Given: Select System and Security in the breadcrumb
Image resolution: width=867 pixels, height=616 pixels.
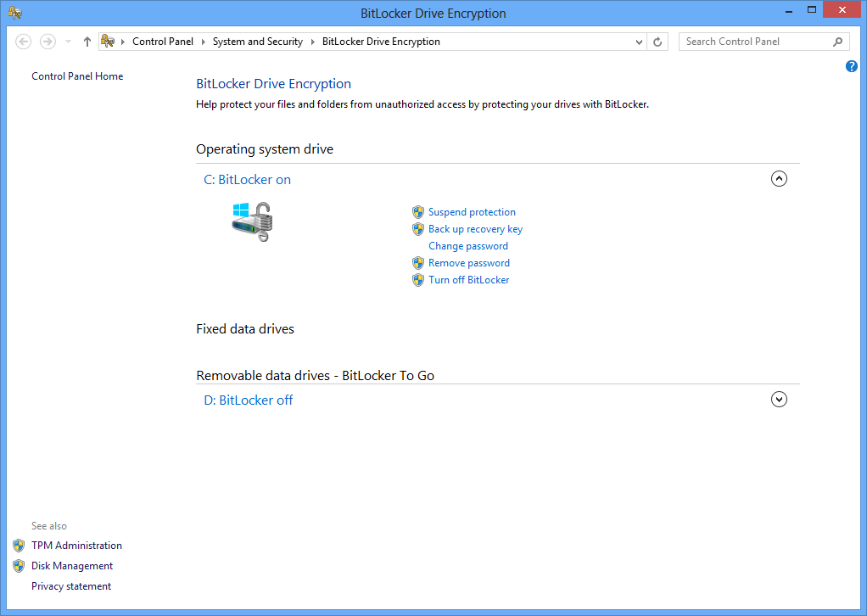Looking at the screenshot, I should coord(258,42).
